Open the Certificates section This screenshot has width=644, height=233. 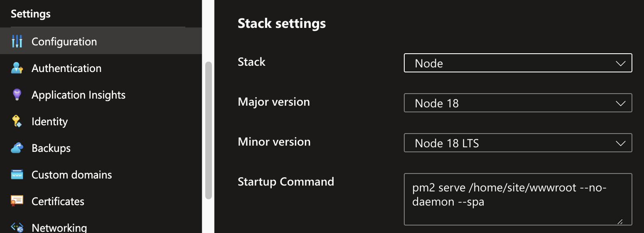click(x=58, y=201)
